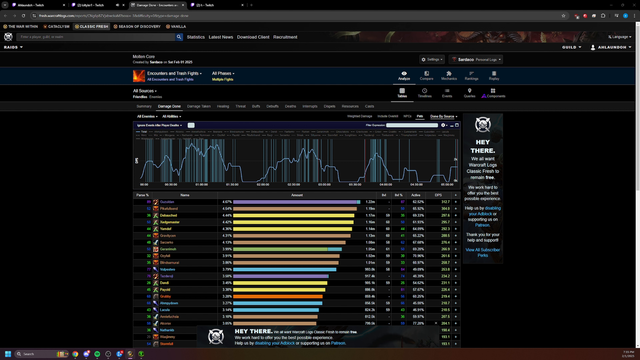Screen dimensions: 640x360
Task: Click the Warcraft Logs home logo
Action: point(8,37)
